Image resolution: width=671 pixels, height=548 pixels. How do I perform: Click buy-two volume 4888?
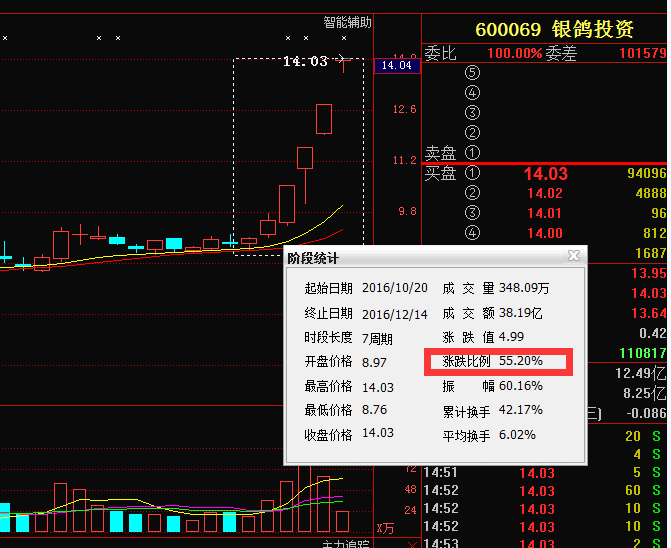651,193
